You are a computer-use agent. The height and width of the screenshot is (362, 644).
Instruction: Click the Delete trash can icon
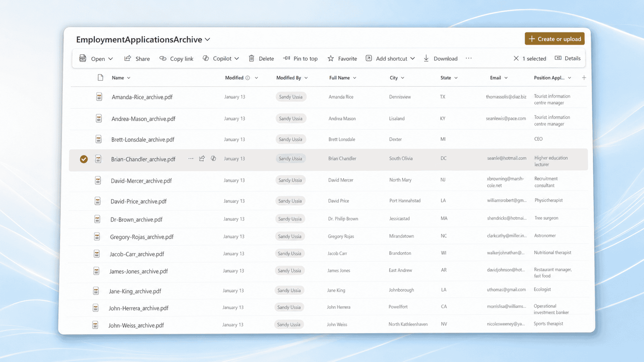tap(252, 58)
